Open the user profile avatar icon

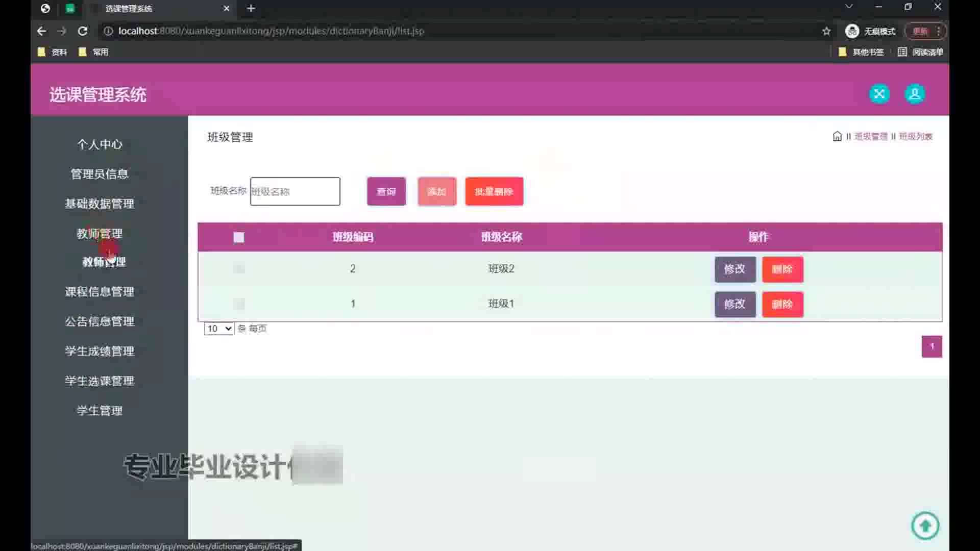click(x=915, y=94)
